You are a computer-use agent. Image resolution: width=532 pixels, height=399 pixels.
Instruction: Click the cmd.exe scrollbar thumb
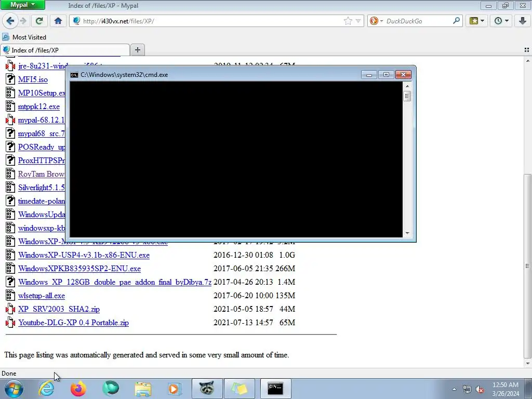(407, 96)
